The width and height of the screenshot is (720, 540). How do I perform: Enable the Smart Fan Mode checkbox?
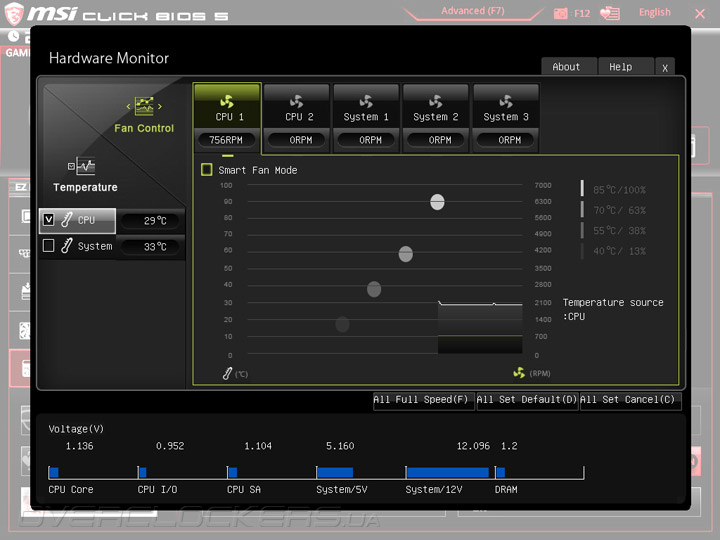point(207,170)
